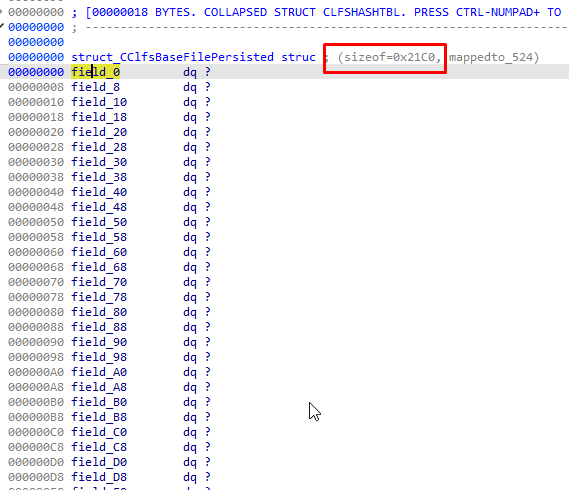Click the field_20 member name

(x=99, y=132)
